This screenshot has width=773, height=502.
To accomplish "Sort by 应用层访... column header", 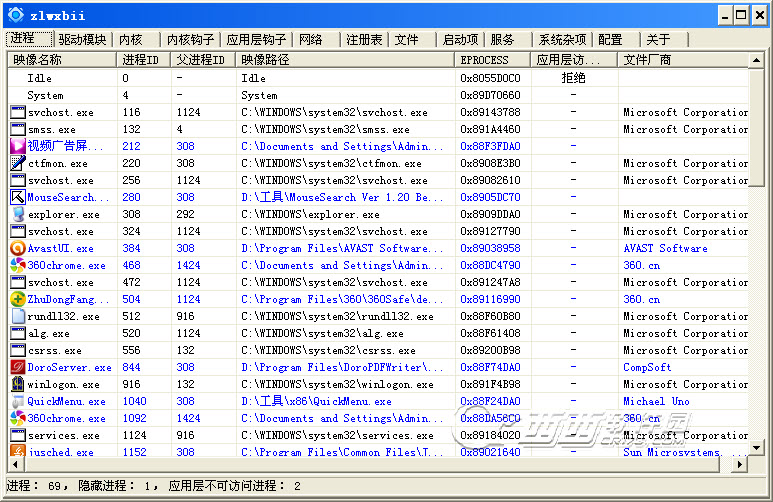I will (574, 60).
